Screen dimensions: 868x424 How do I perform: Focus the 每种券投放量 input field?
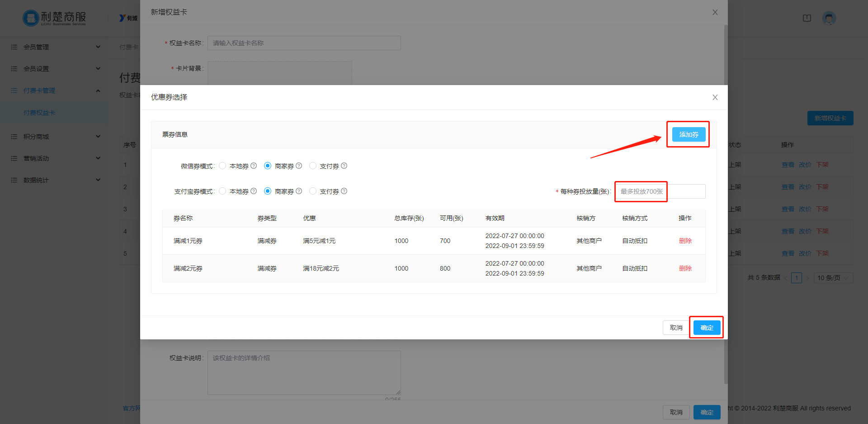pyautogui.click(x=660, y=191)
